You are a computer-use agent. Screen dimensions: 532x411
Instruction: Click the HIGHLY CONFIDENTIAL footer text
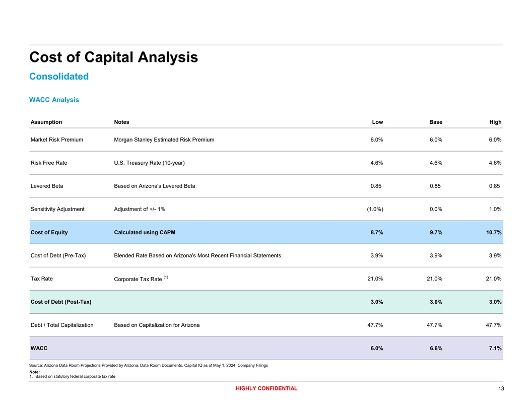[266, 388]
